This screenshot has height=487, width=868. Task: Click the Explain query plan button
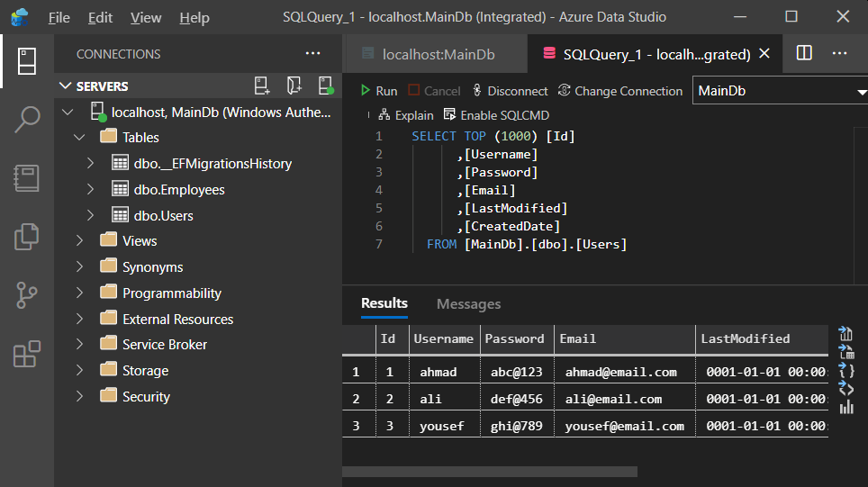tap(406, 115)
